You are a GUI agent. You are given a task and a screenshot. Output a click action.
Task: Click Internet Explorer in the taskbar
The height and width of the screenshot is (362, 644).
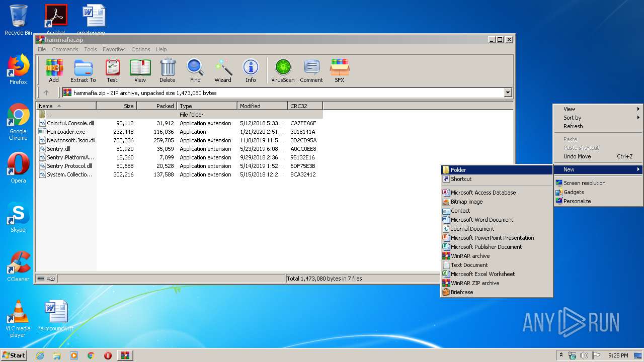point(40,355)
